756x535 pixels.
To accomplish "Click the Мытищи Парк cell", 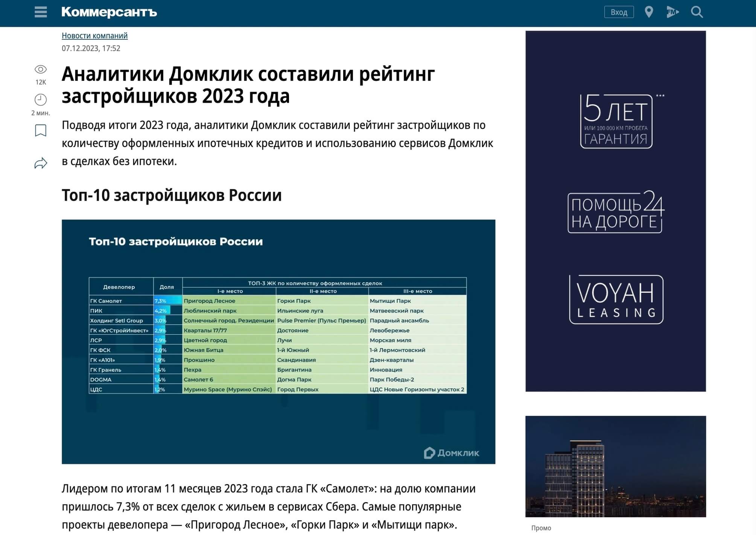I will point(417,301).
